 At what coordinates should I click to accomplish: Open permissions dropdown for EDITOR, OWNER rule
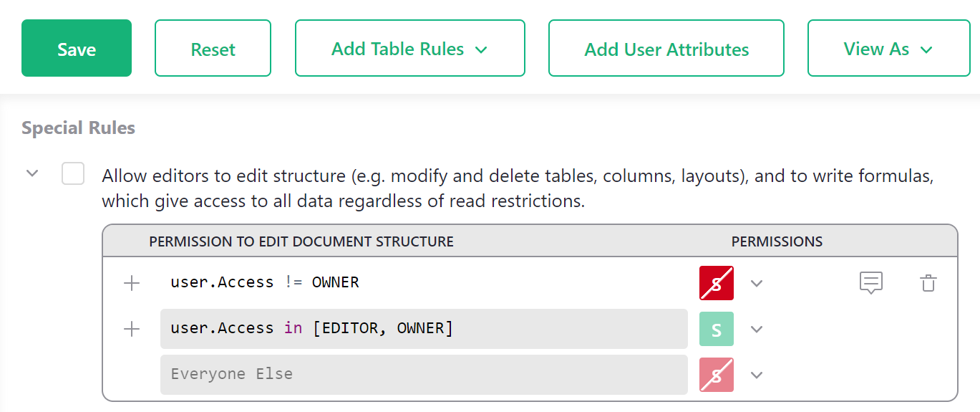tap(757, 329)
